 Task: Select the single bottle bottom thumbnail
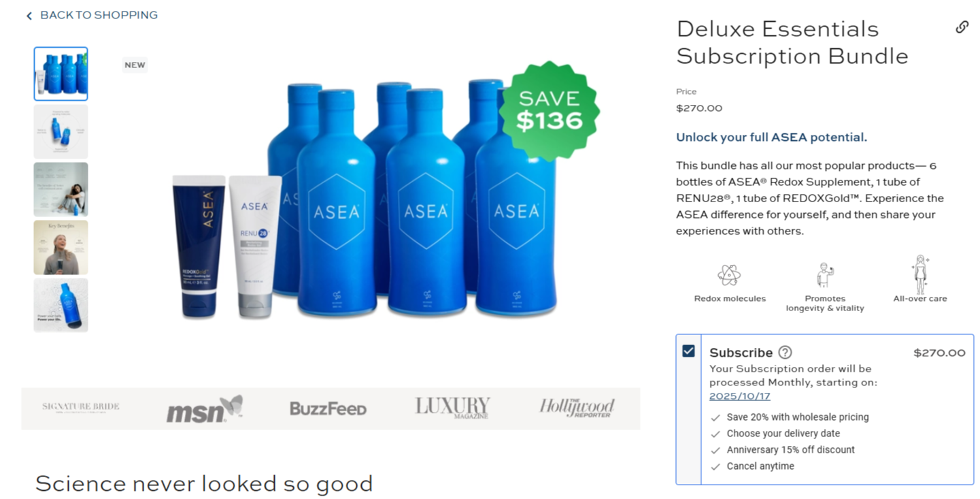(x=61, y=305)
